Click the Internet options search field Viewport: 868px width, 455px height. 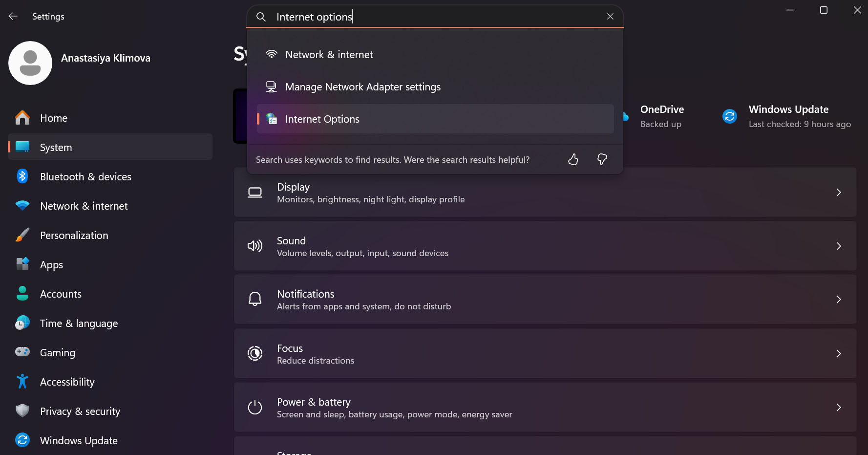(x=435, y=17)
